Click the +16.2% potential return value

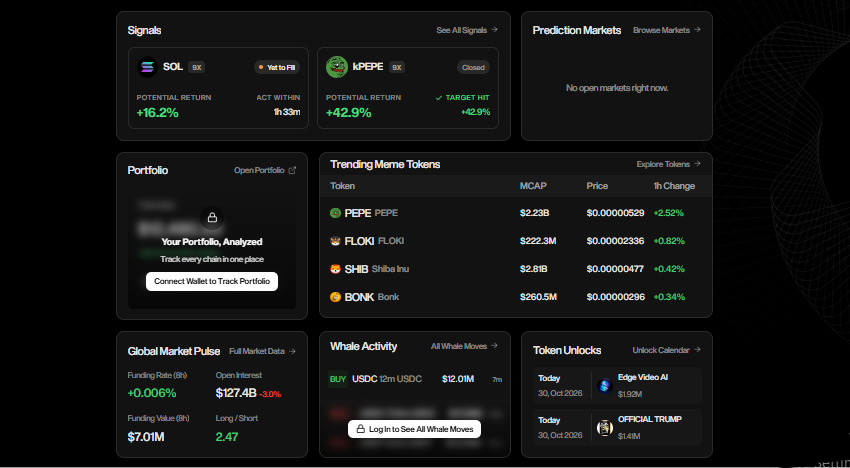157,113
